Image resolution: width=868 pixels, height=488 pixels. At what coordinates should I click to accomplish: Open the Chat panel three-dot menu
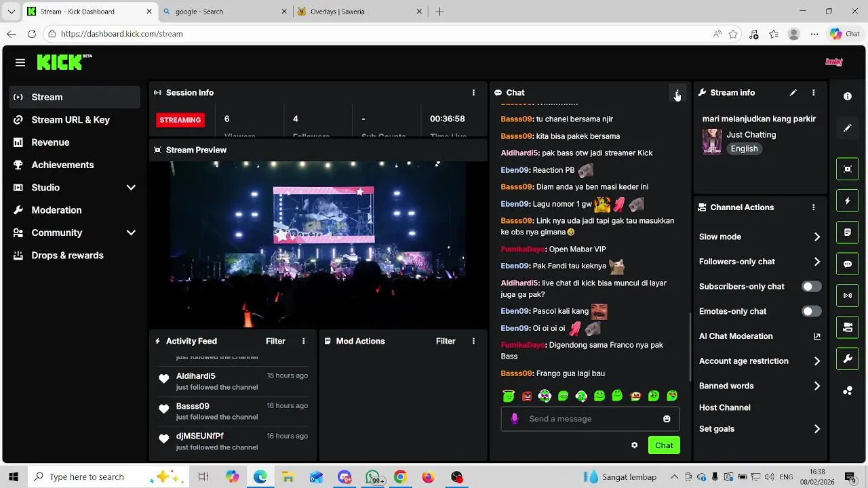tap(677, 93)
